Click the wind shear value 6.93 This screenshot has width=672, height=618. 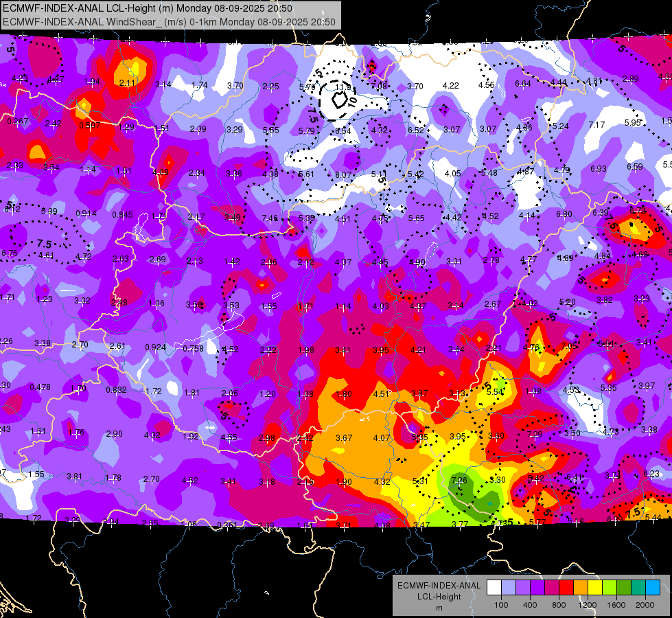pyautogui.click(x=599, y=168)
